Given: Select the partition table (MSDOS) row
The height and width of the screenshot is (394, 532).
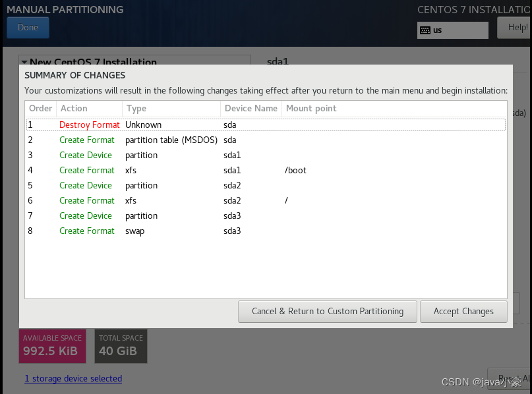Looking at the screenshot, I should [x=266, y=140].
